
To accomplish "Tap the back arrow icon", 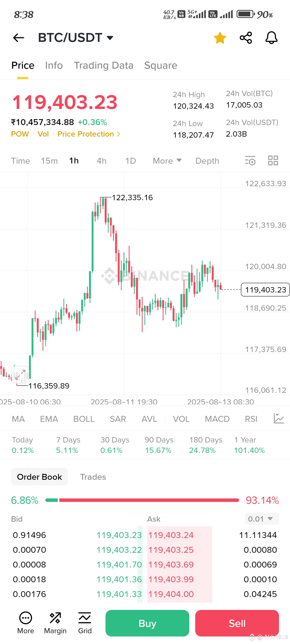I will (19, 38).
